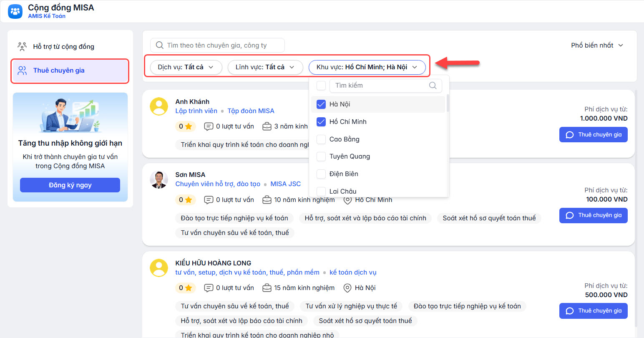Uncheck the Hồ Chí Minh checkbox
Image resolution: width=644 pixels, height=338 pixels.
(321, 122)
